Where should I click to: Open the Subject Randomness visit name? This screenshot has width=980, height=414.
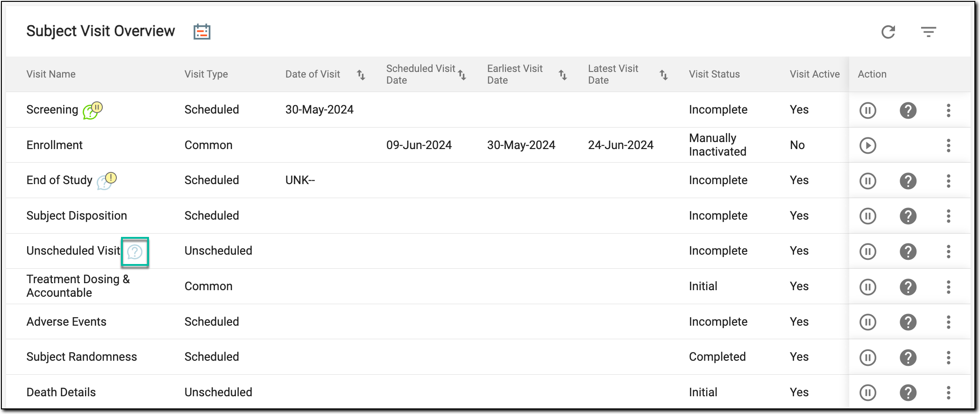82,357
